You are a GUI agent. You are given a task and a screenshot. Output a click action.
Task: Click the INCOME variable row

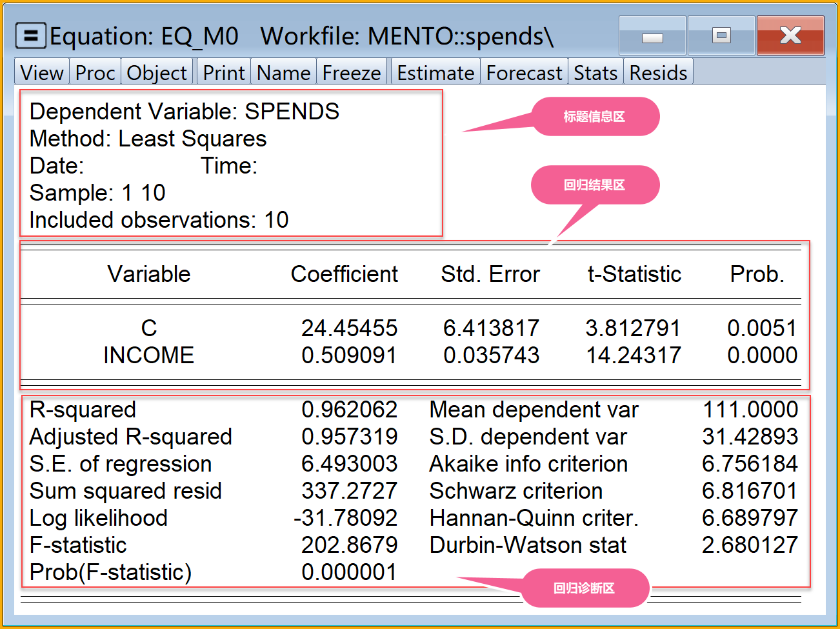pos(148,355)
